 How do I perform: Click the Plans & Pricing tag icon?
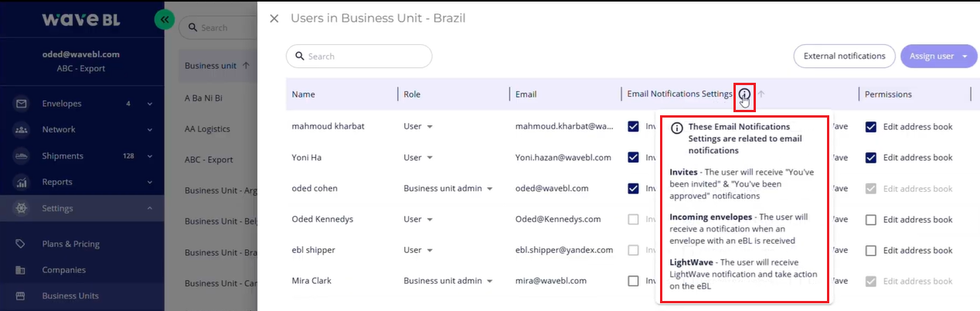(x=22, y=244)
